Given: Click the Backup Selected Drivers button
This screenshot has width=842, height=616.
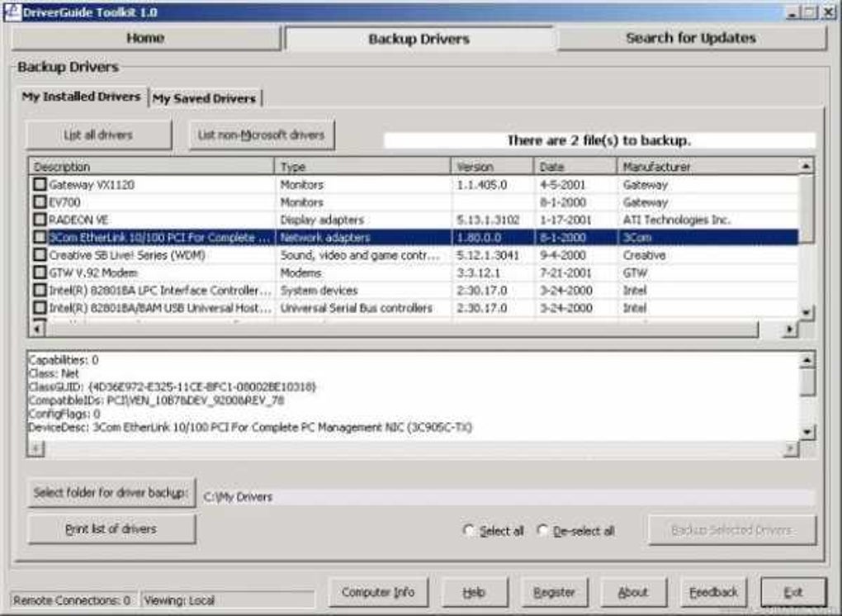Looking at the screenshot, I should 732,530.
